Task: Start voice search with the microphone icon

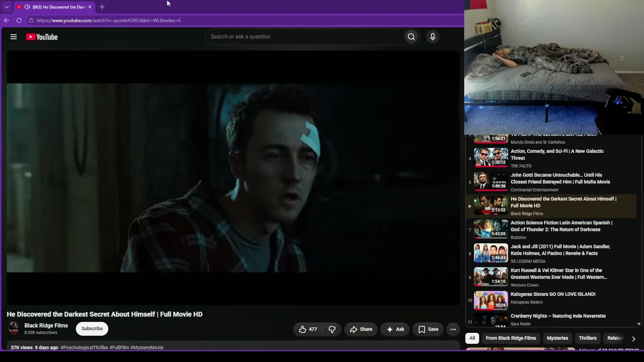Action: click(432, 37)
